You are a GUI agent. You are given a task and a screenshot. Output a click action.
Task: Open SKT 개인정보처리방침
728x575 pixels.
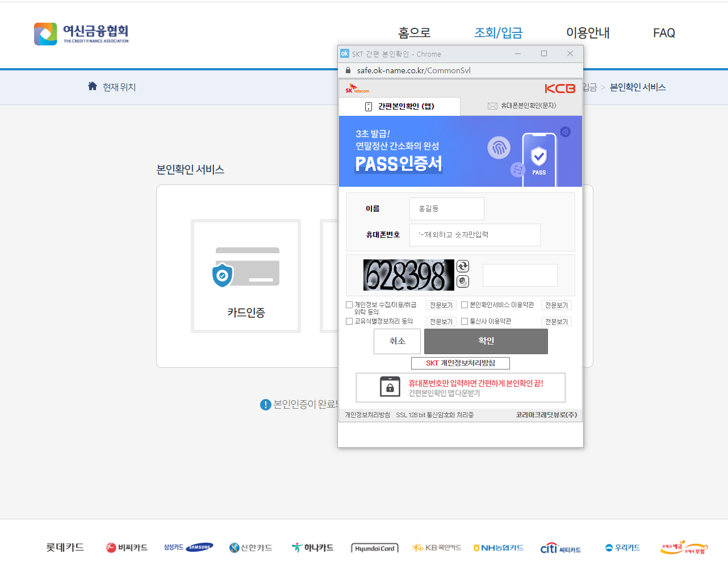coord(461,363)
